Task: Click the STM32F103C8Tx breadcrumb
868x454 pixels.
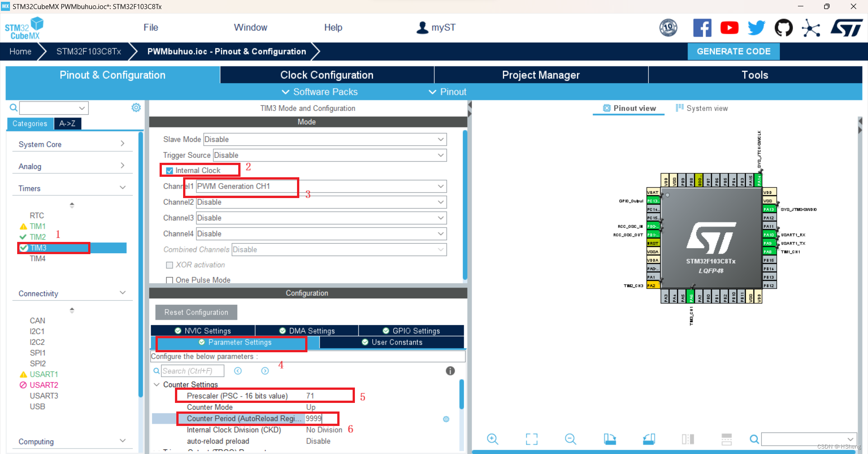Action: [89, 52]
